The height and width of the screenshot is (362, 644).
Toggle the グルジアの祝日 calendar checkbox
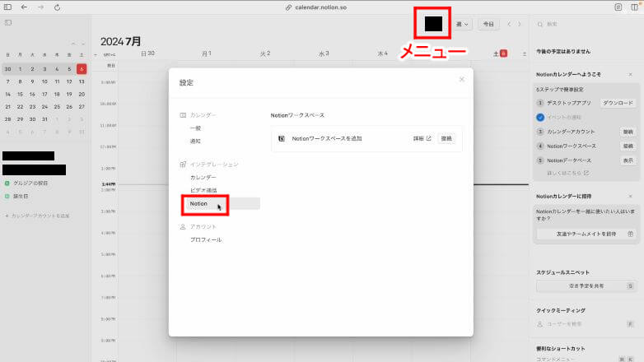[7, 183]
